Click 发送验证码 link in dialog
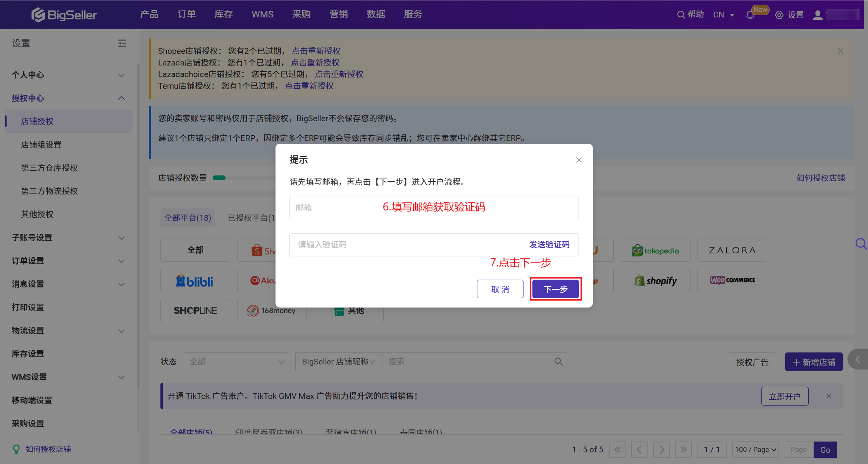This screenshot has height=464, width=868. click(x=549, y=244)
